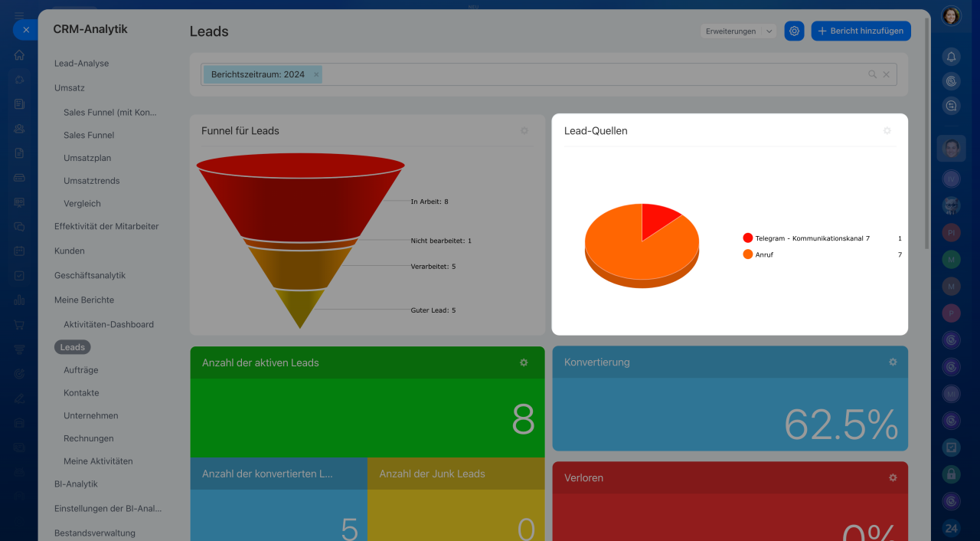The width and height of the screenshot is (980, 541).
Task: Open settings gear of Anzahl der aktiven Leads
Action: (524, 362)
